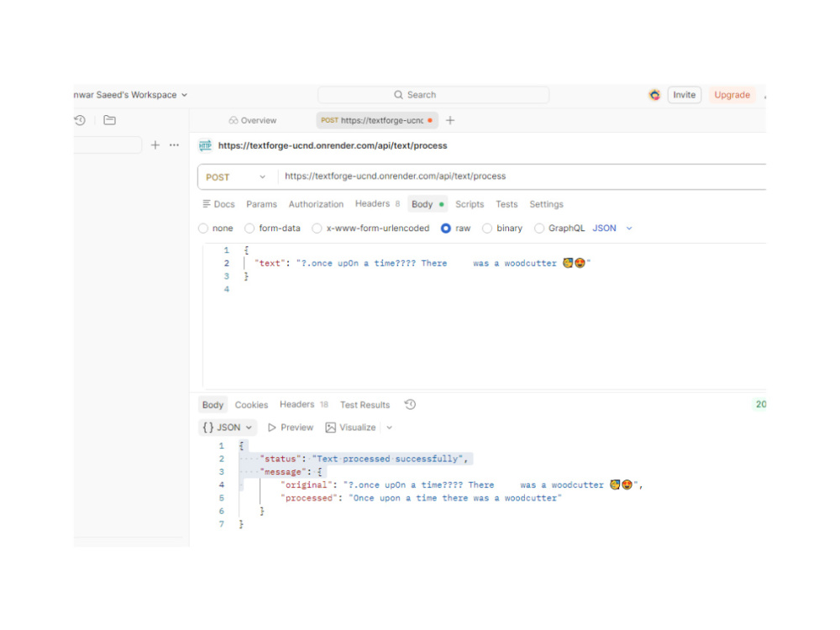Select the GraphQL radio button
This screenshot has width=840, height=630.
coord(539,228)
